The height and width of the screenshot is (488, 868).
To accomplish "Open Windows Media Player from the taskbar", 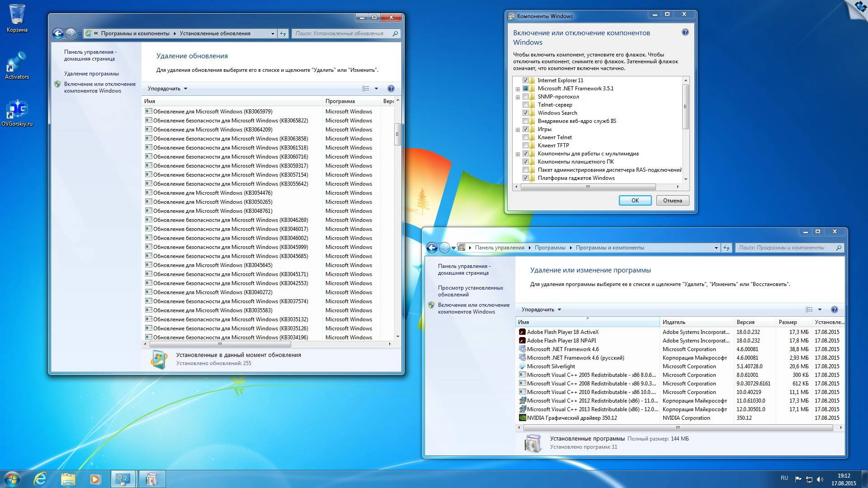I will pyautogui.click(x=94, y=479).
